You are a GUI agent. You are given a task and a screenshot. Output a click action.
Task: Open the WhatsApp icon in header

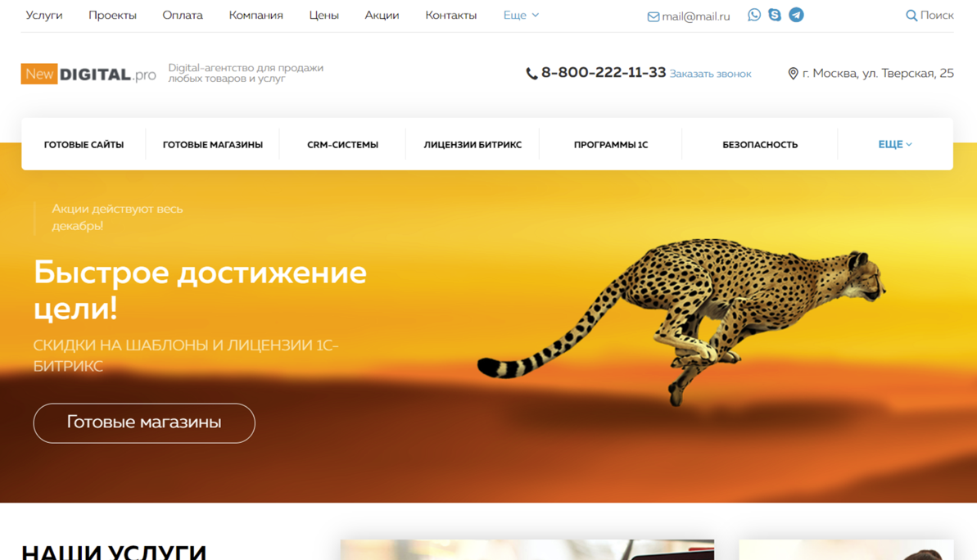pos(754,15)
